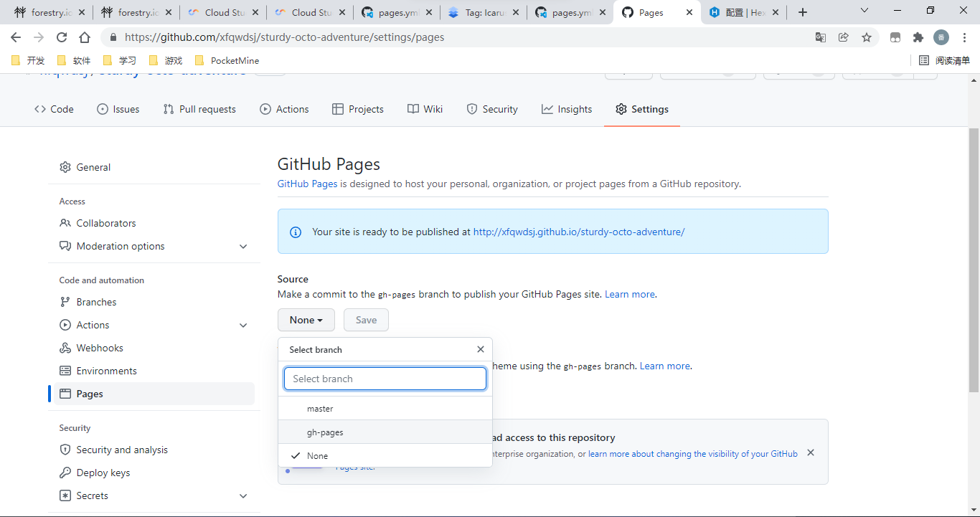Focus the Select branch filter field
Screen dimensions: 980x517
coord(385,379)
